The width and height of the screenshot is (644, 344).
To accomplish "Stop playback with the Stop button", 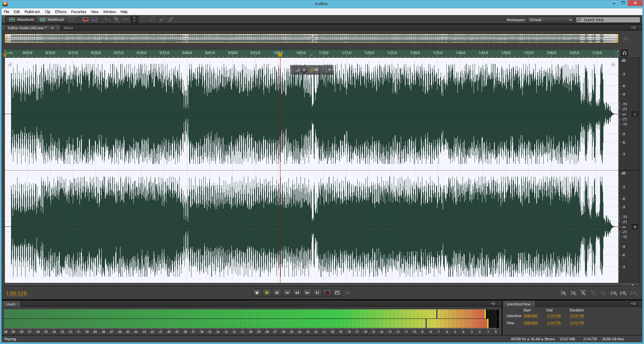I will [x=257, y=293].
